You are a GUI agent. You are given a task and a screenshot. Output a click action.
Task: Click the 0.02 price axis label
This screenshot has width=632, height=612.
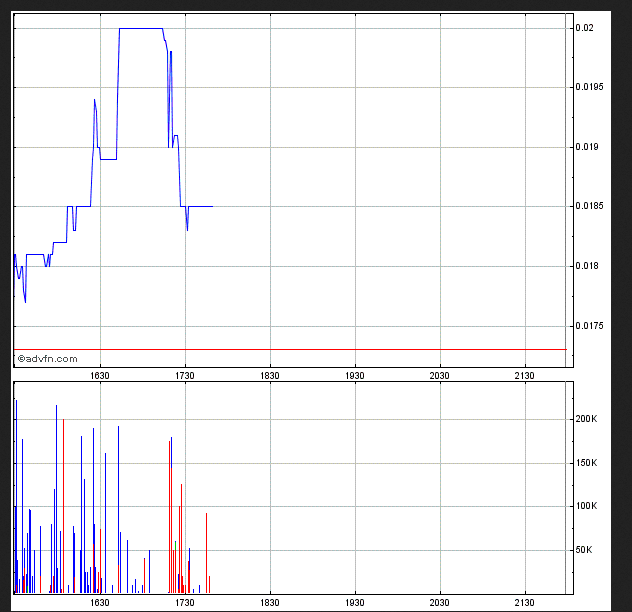point(592,28)
